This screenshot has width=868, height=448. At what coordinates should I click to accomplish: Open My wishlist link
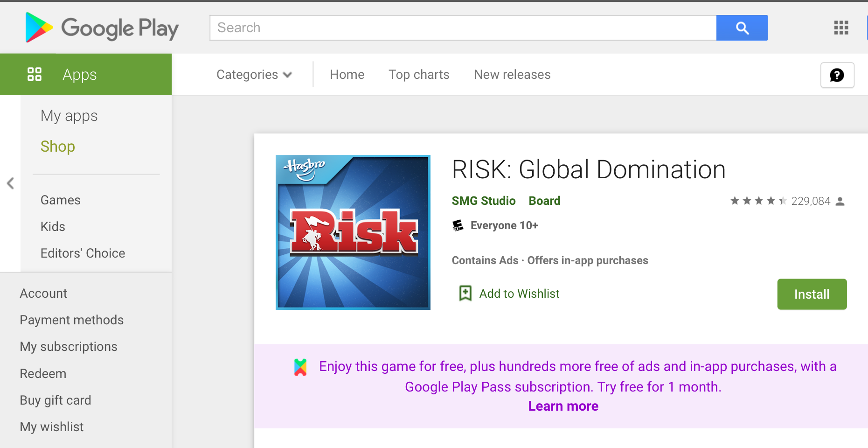click(x=52, y=427)
